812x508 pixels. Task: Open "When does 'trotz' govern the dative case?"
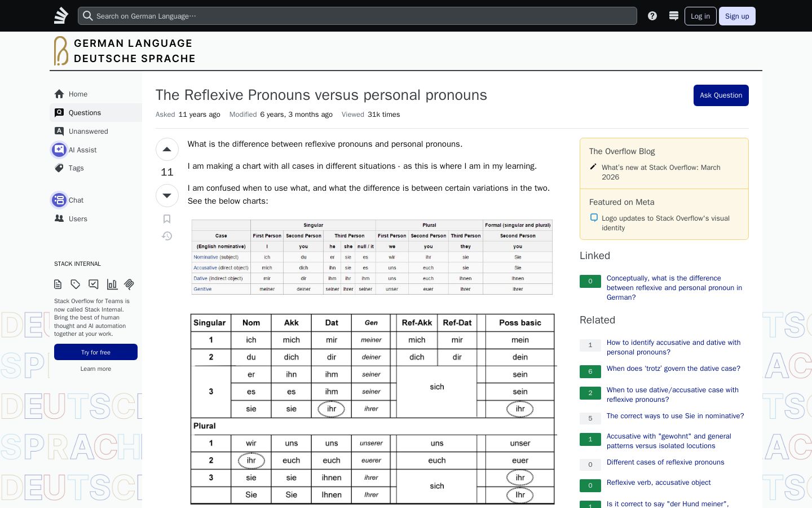[673, 369]
